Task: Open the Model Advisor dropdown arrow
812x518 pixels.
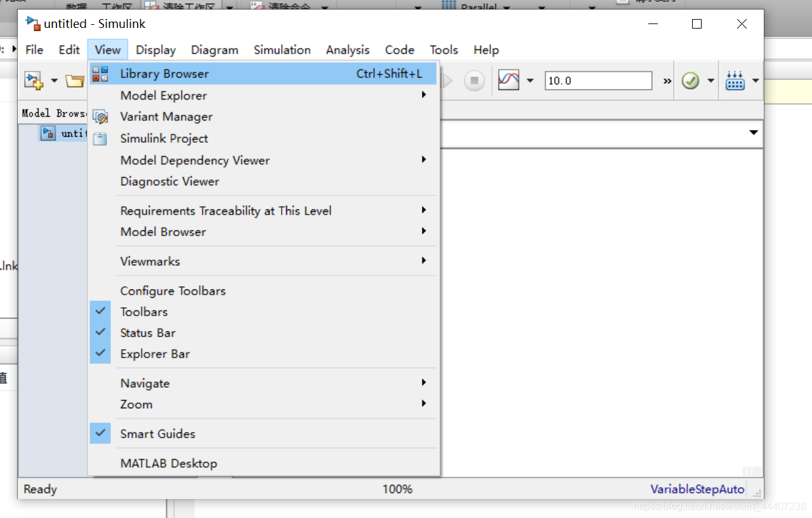Action: click(710, 81)
